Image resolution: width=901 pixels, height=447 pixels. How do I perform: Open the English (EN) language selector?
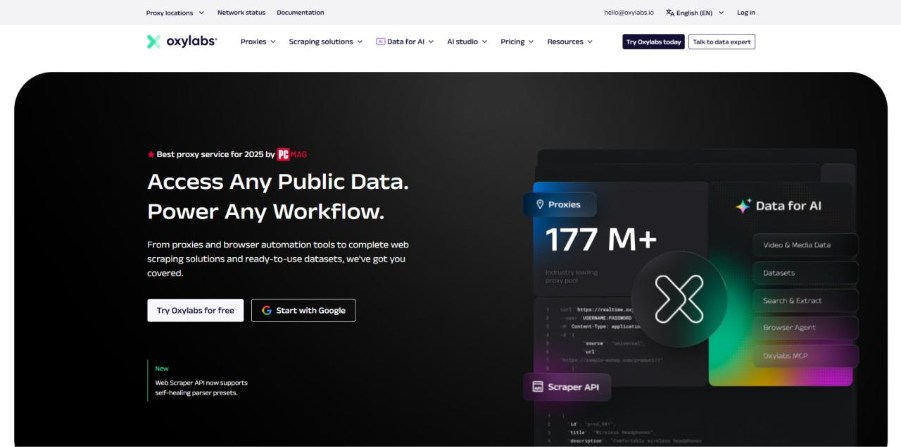pyautogui.click(x=695, y=13)
